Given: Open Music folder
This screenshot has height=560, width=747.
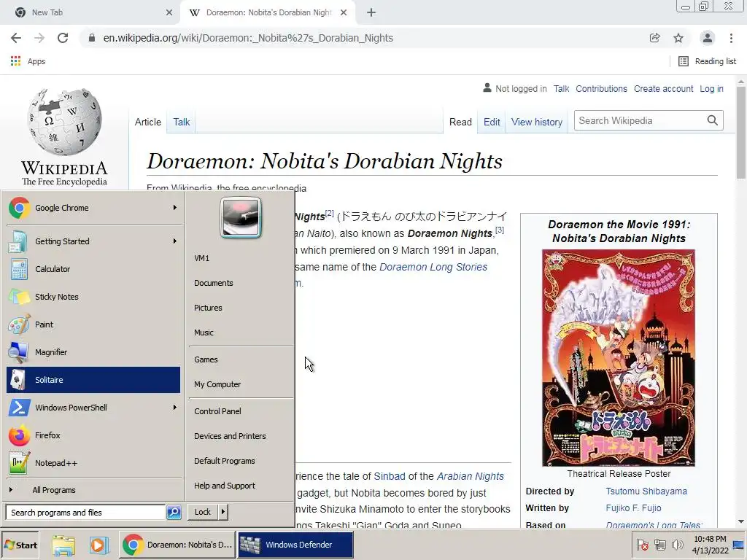Looking at the screenshot, I should pos(204,332).
